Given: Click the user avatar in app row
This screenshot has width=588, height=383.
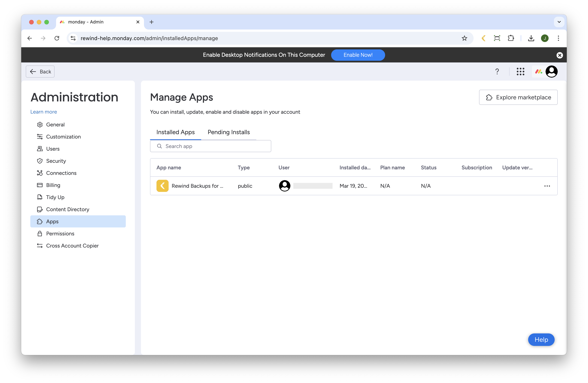Looking at the screenshot, I should pos(285,186).
